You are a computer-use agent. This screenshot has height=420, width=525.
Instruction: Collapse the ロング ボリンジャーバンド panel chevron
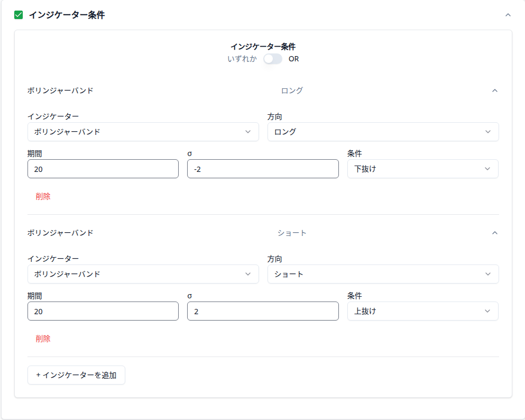494,90
